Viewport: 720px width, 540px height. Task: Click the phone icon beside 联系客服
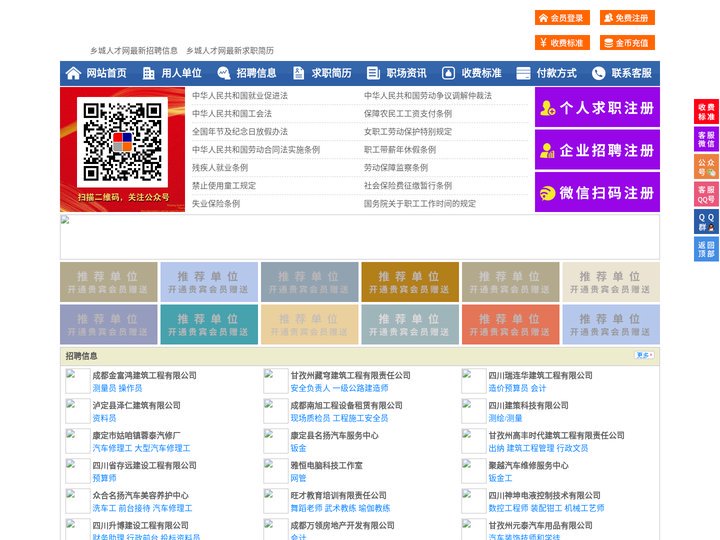598,73
